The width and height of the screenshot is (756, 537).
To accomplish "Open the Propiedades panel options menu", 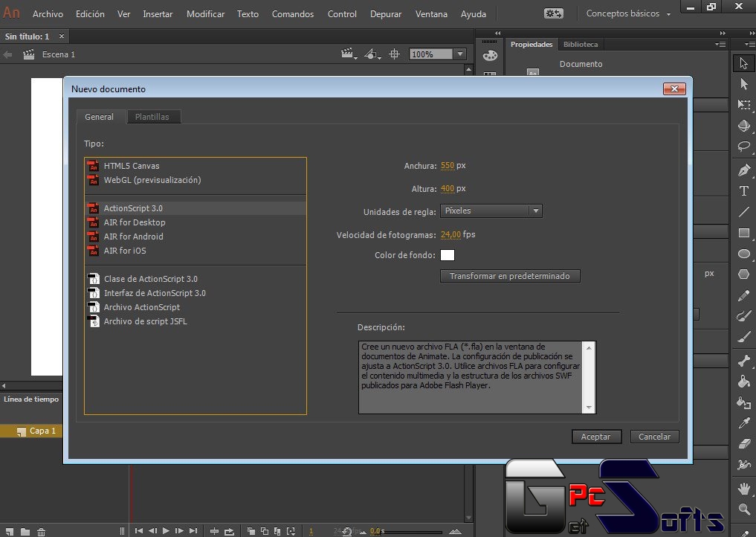I will click(721, 45).
